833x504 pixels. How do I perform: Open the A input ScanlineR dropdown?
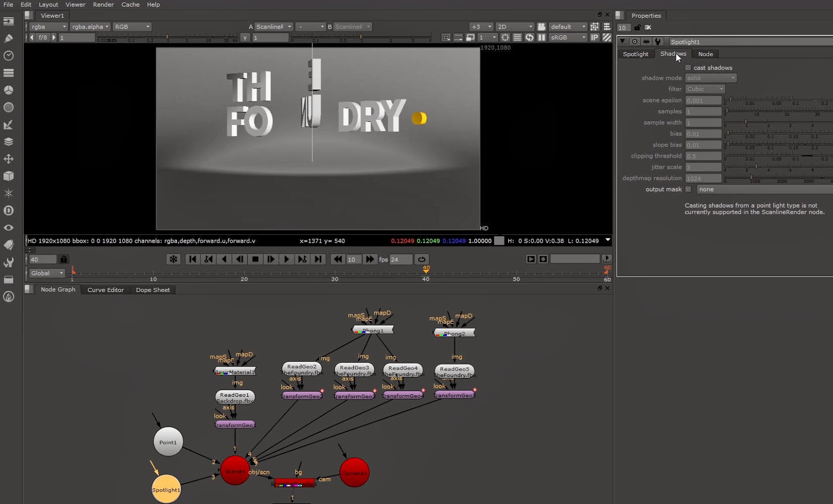tap(273, 27)
